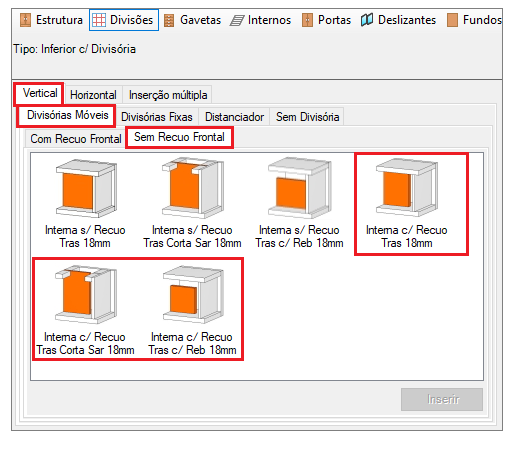Open the Portas doors section
The image size is (516, 453).
pyautogui.click(x=326, y=20)
